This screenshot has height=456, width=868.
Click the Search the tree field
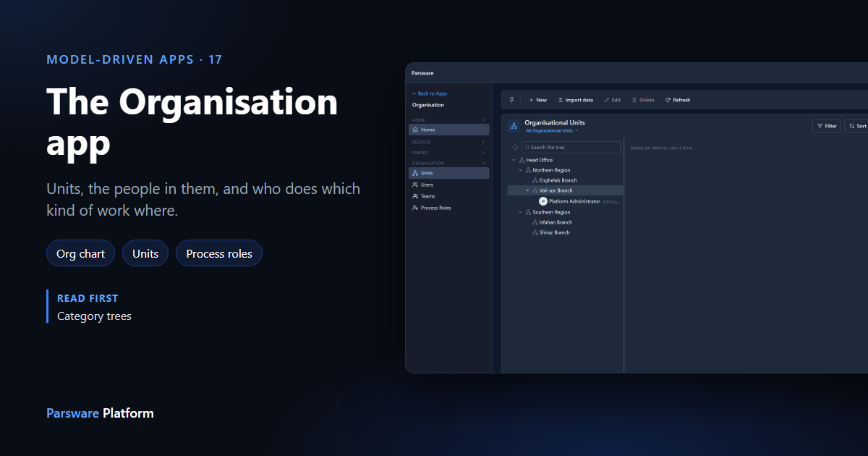coord(571,147)
